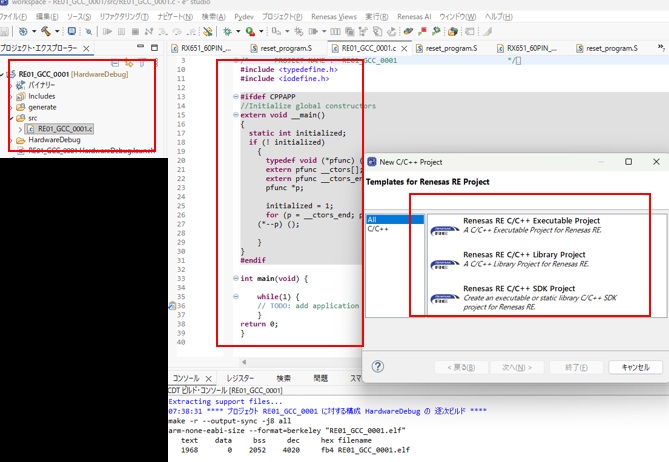Open RE01_GCC_0001.c file in src folder
Viewport: 669px width, 462px height.
[x=63, y=129]
